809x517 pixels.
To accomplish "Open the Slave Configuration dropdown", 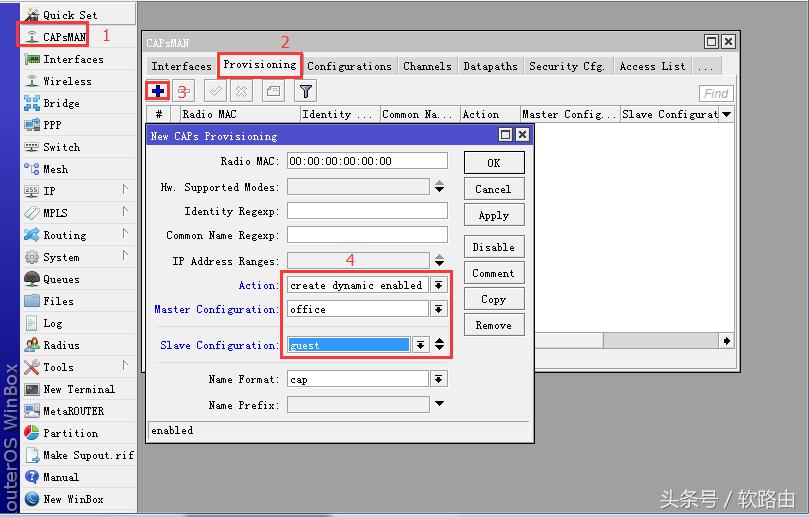I will click(420, 345).
